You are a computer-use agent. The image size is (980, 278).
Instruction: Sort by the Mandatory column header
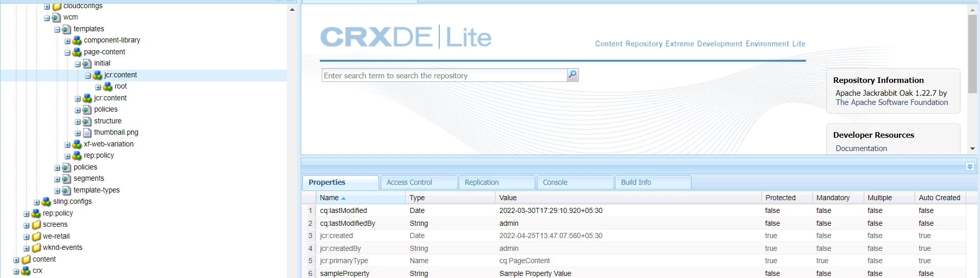pyautogui.click(x=838, y=198)
